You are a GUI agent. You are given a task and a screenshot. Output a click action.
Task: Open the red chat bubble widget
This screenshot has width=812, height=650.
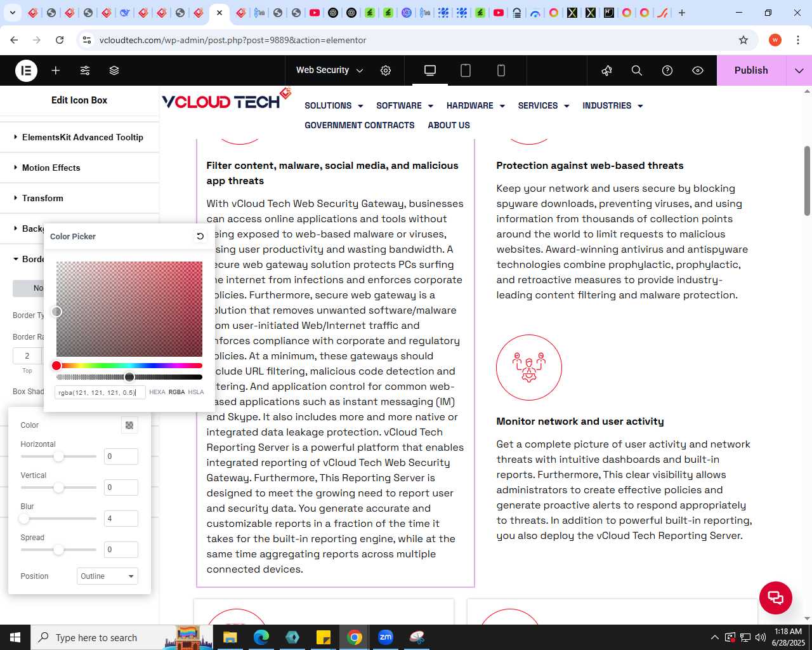click(x=776, y=597)
